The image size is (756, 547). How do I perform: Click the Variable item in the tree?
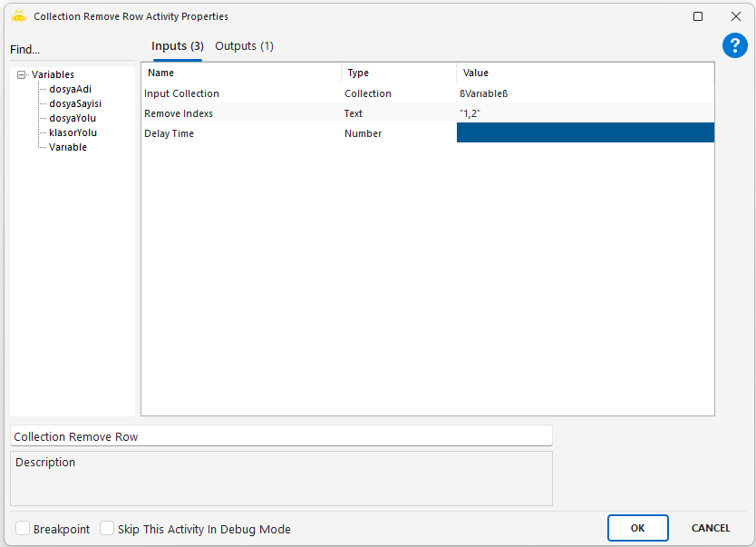68,147
